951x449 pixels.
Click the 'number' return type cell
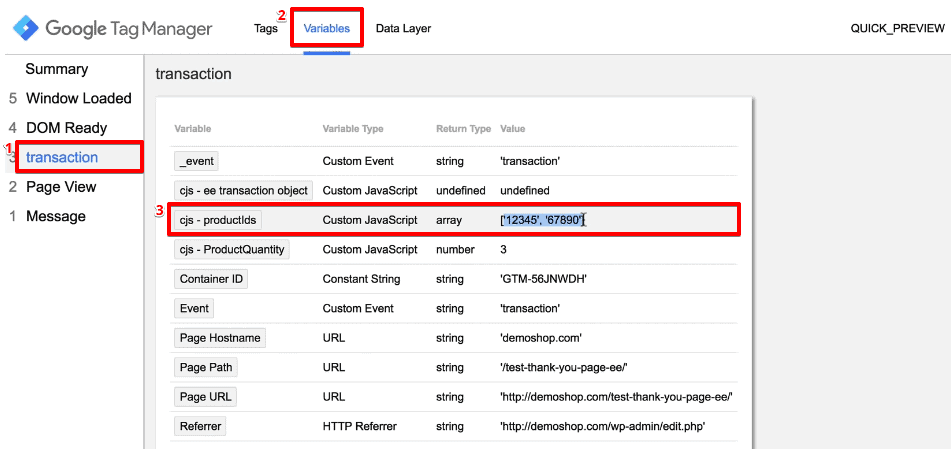pos(455,249)
